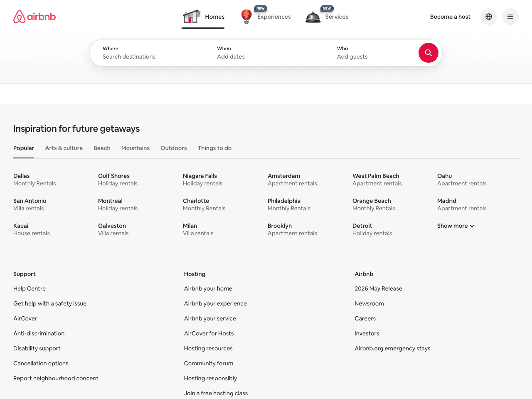Open the Help Centre link
This screenshot has height=399, width=532.
(x=30, y=288)
